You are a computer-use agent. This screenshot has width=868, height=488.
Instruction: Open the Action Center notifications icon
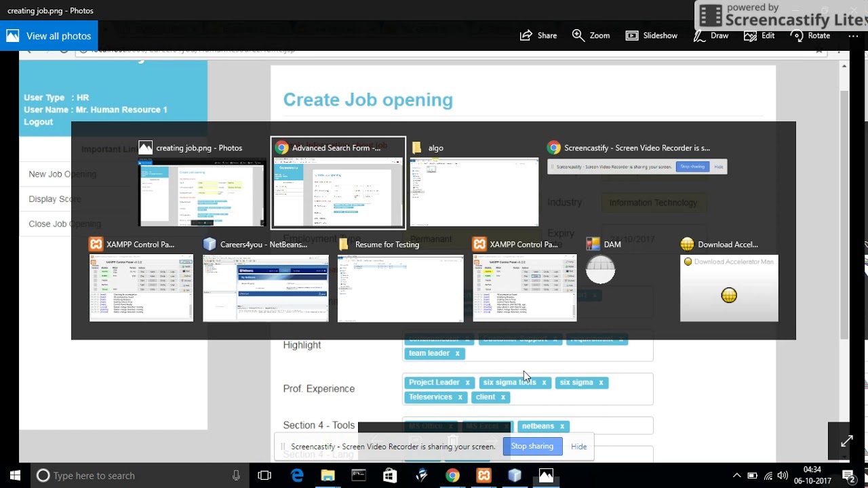(x=848, y=475)
